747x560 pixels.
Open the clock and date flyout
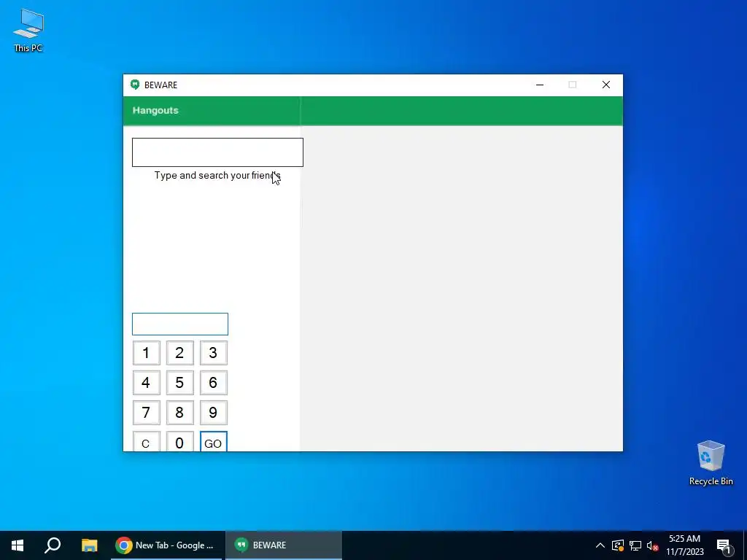684,545
